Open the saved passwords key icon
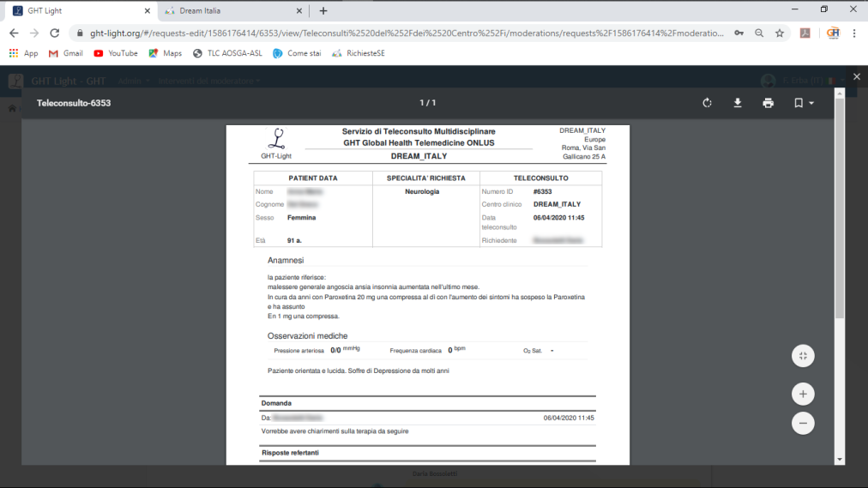The image size is (868, 488). (739, 33)
